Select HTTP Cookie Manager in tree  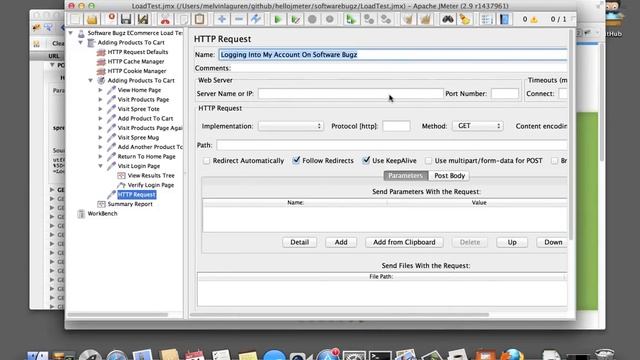coord(137,71)
